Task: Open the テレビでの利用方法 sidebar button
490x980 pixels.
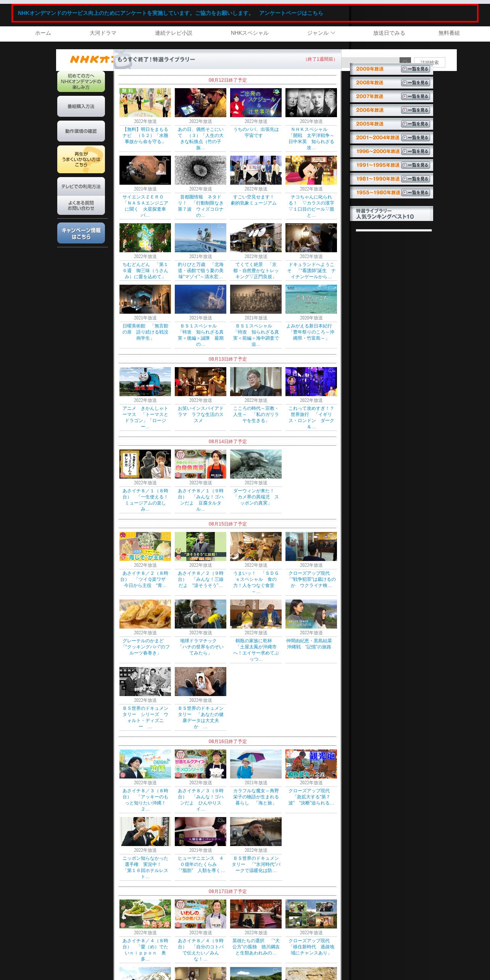Action: point(81,187)
